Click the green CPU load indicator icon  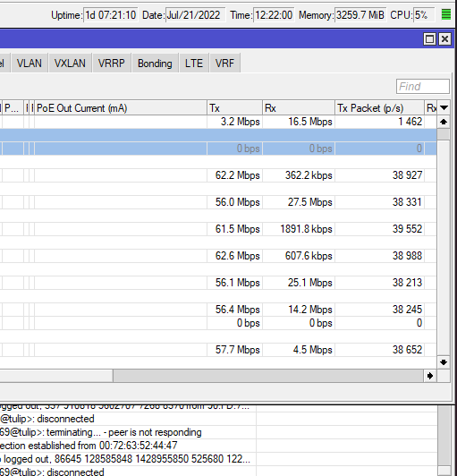pyautogui.click(x=445, y=14)
